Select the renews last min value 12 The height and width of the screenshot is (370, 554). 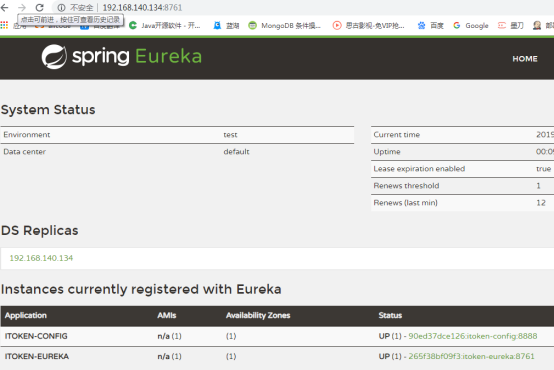click(x=541, y=202)
